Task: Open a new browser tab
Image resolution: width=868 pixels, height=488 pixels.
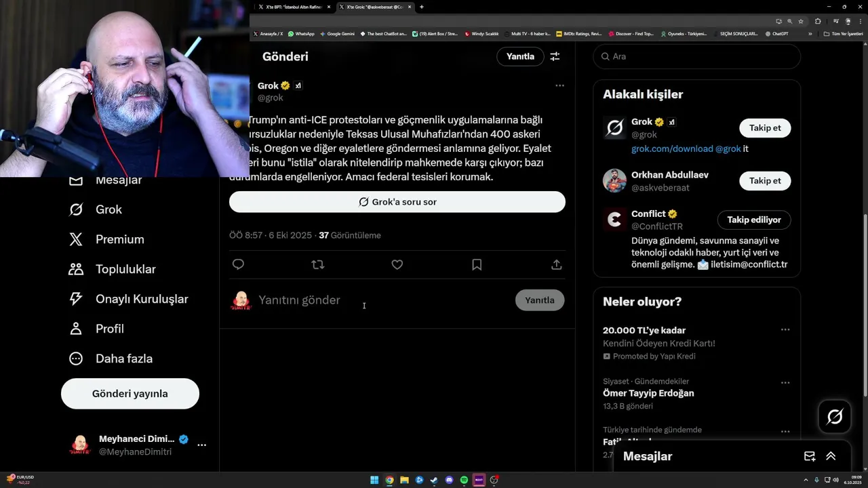Action: click(422, 7)
